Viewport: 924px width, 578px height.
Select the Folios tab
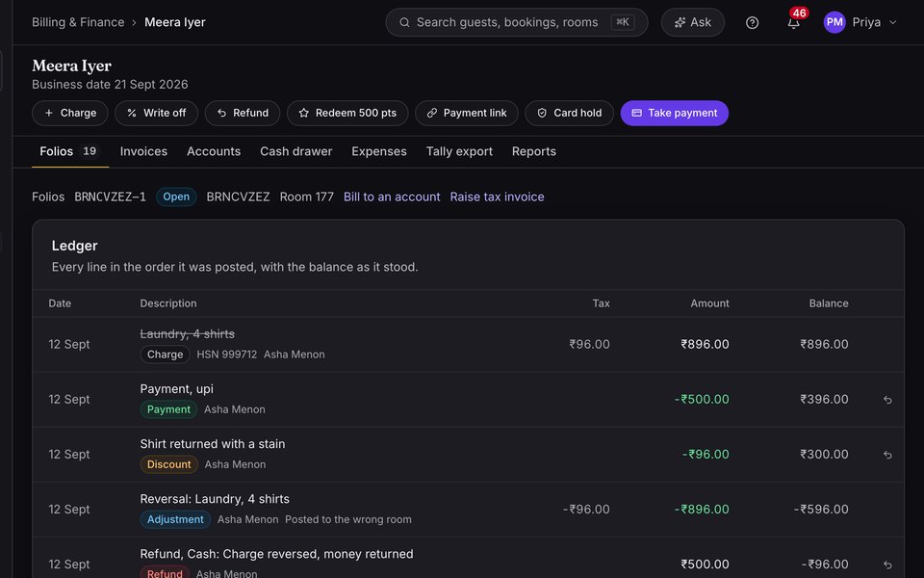70,151
